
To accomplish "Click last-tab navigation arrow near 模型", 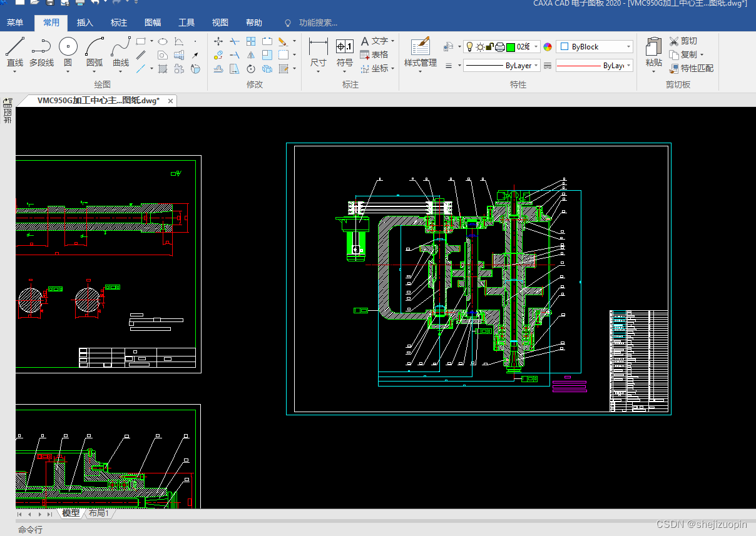I will click(49, 514).
